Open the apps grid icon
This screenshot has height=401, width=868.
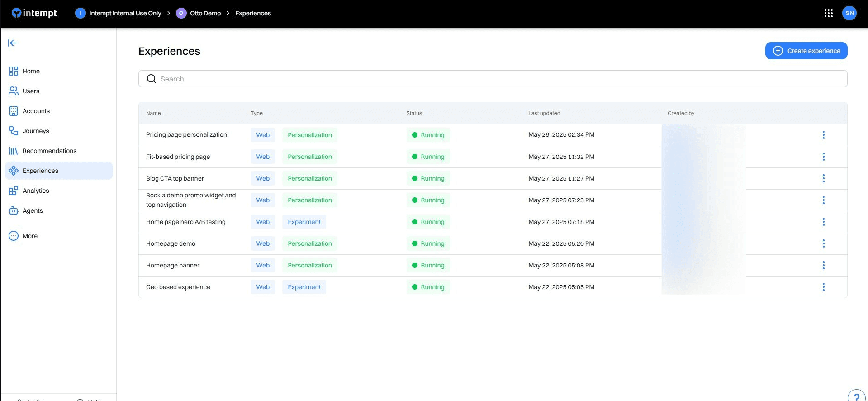tap(828, 13)
